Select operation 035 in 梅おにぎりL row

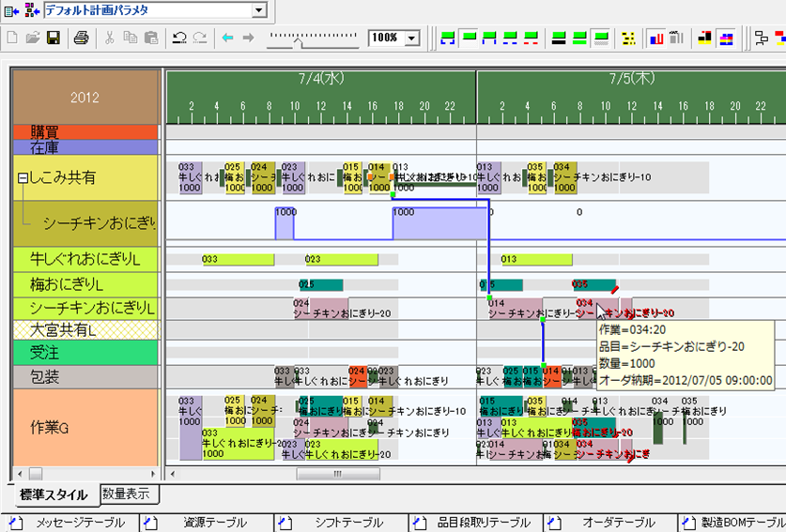[594, 285]
